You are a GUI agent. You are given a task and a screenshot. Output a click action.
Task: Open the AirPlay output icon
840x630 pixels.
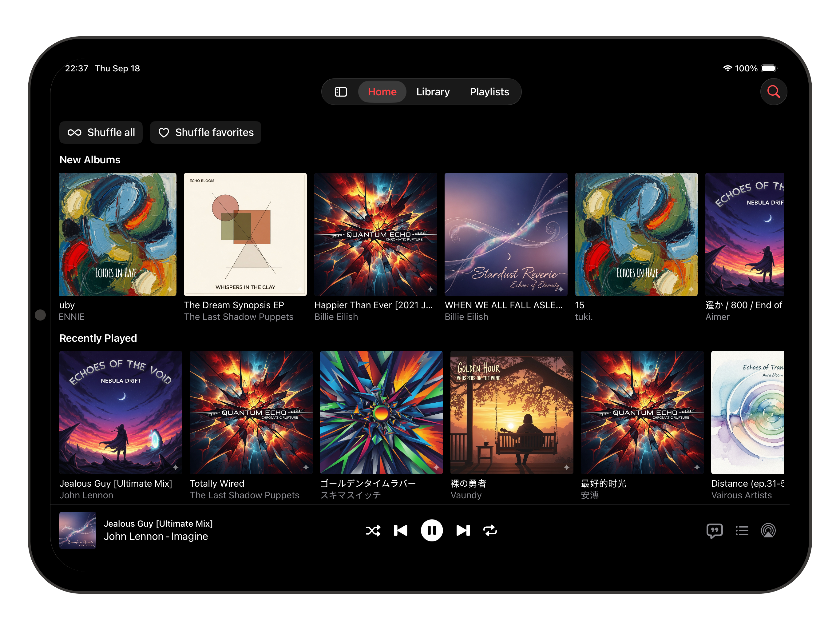coord(768,530)
